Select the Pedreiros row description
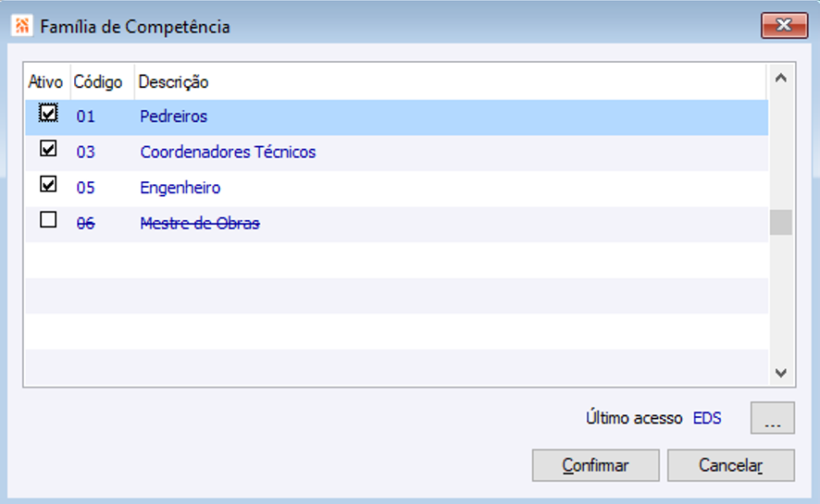The width and height of the screenshot is (820, 504). click(174, 117)
